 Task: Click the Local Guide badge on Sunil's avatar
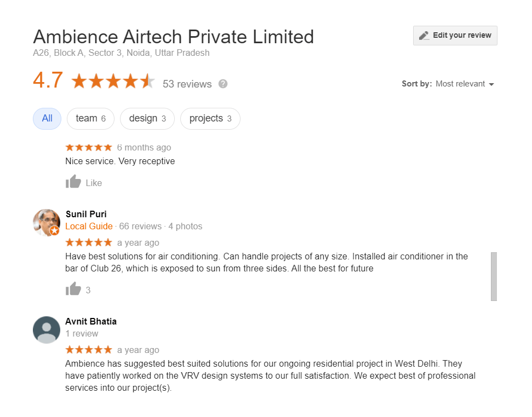pos(55,231)
